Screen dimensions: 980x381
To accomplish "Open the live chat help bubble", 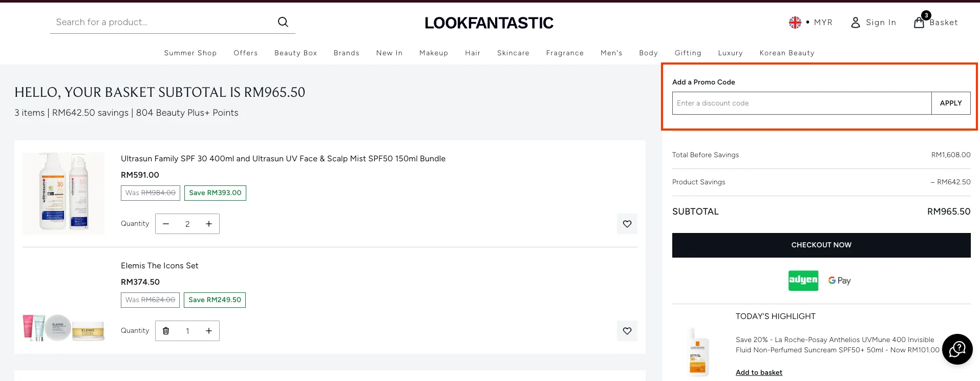I will pos(957,349).
